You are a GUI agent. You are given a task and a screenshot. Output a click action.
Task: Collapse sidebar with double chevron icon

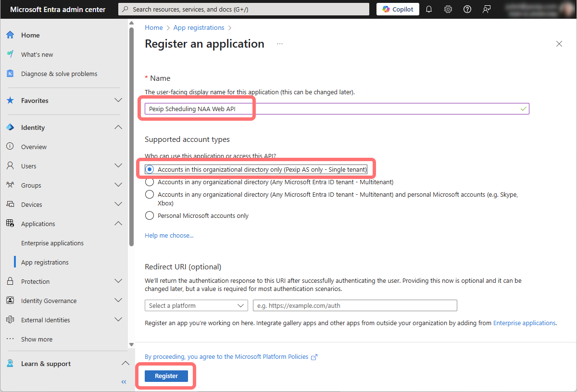pos(124,382)
